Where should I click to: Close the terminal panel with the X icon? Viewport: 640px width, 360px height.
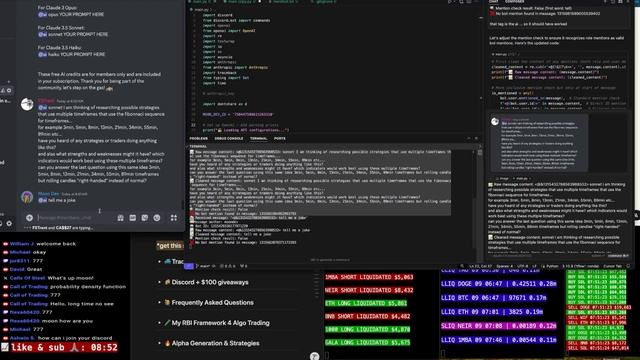click(x=476, y=138)
